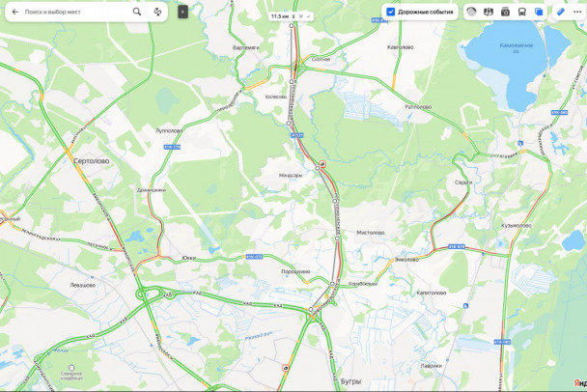Screen dimensions: 587x392
Task: Open the three-dots more menu
Action: pos(577,12)
